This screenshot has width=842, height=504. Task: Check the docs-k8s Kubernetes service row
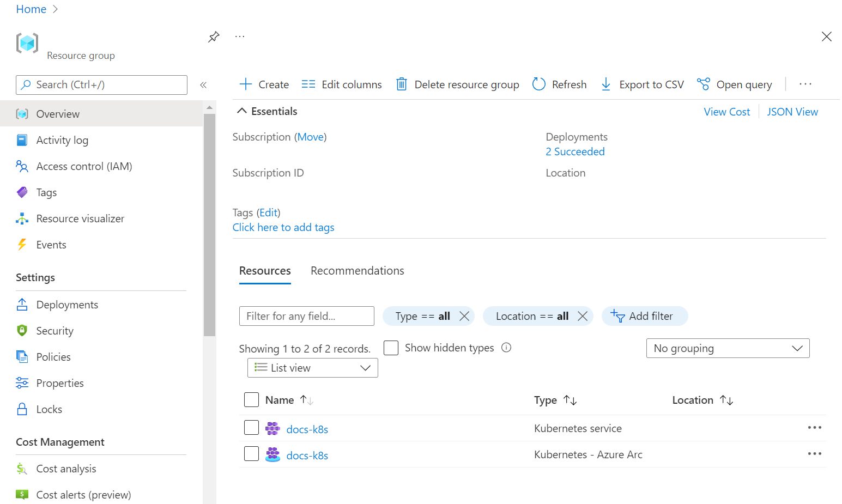(x=251, y=428)
